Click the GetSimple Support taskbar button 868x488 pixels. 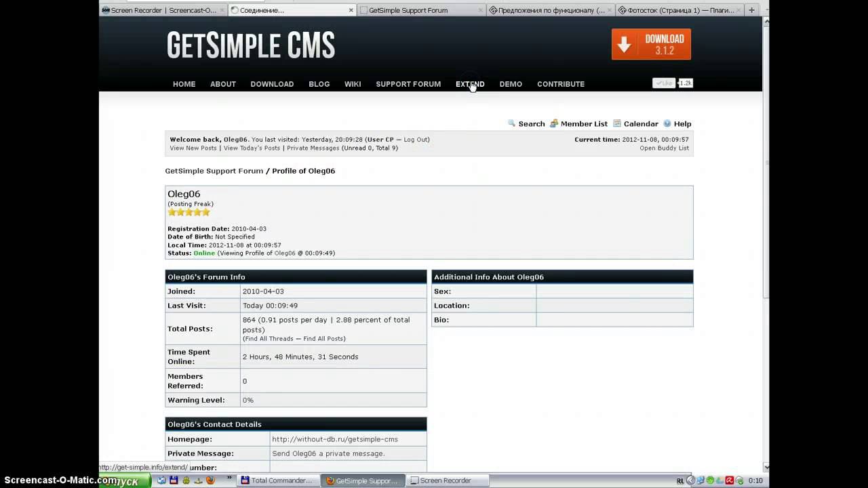pyautogui.click(x=362, y=481)
